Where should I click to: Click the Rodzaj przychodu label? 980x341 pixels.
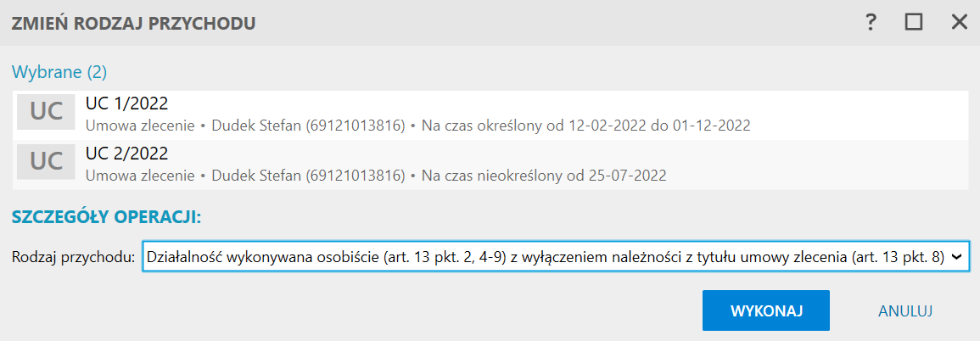tap(74, 256)
